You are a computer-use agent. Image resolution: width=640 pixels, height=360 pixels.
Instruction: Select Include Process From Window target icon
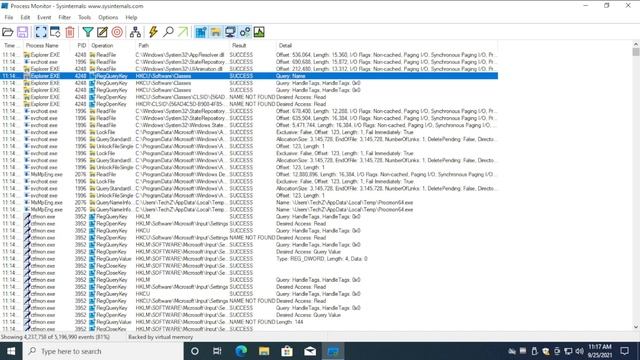click(117, 32)
